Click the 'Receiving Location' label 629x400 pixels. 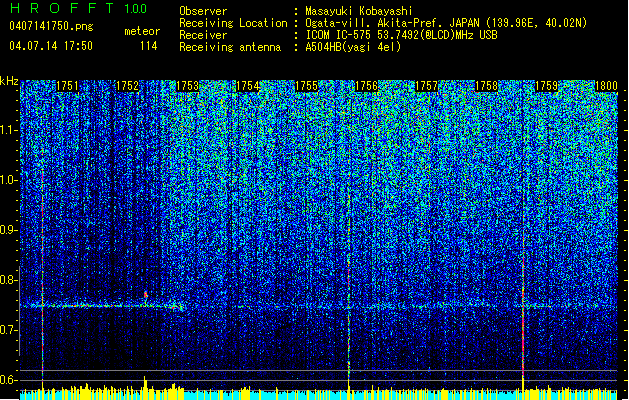(233, 23)
